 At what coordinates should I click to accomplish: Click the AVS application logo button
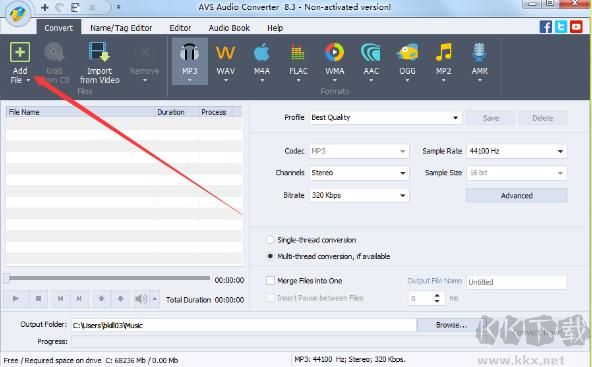(18, 14)
